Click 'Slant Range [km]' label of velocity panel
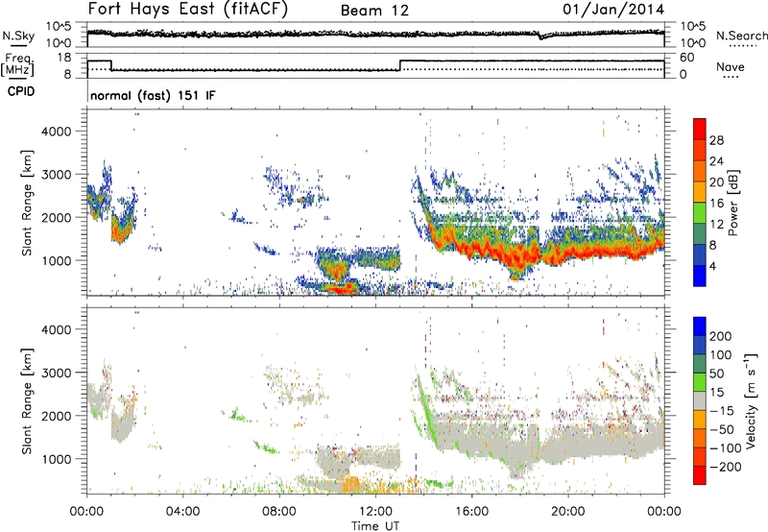 [x=27, y=400]
